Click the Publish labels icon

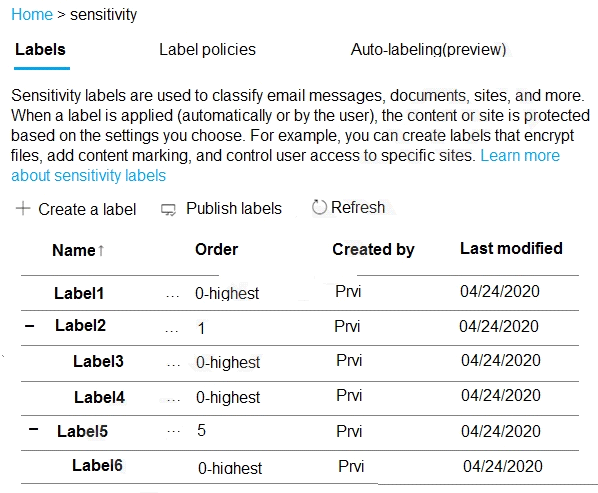pyautogui.click(x=168, y=210)
